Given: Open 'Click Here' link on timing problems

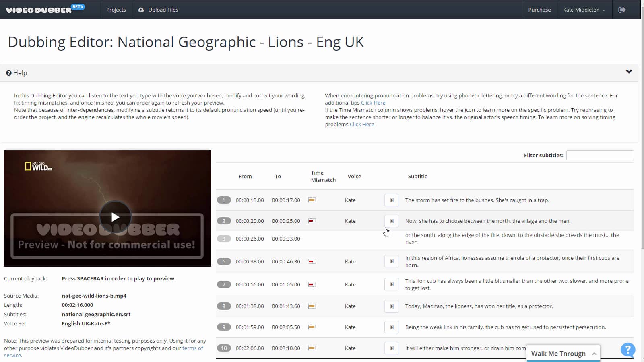Looking at the screenshot, I should click(362, 124).
